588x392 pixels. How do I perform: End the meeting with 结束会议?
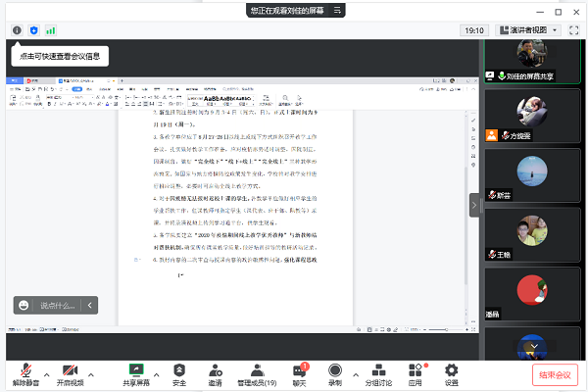[555, 374]
